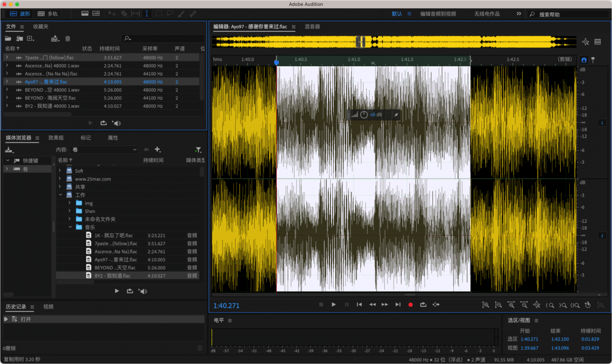Toggle the spectral frequency display
Image resolution: width=612 pixels, height=364 pixels.
(x=85, y=14)
